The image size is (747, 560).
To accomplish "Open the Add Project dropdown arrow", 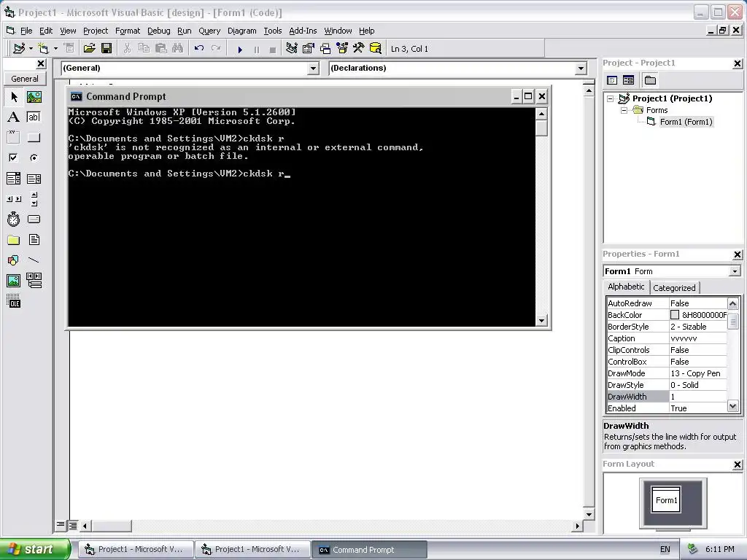I will (x=31, y=49).
